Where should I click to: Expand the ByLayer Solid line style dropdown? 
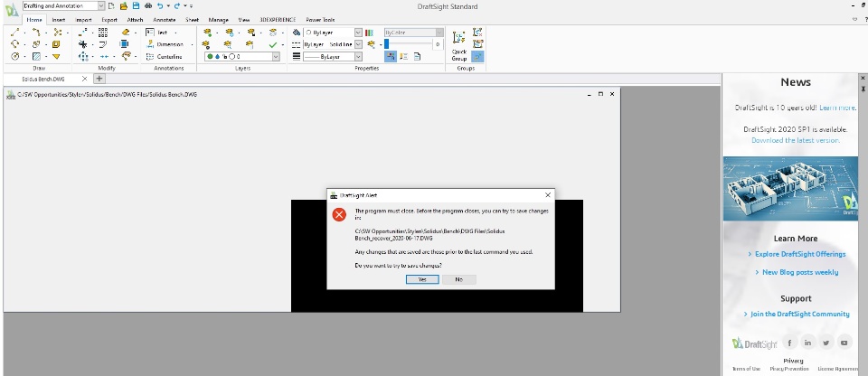coord(358,44)
